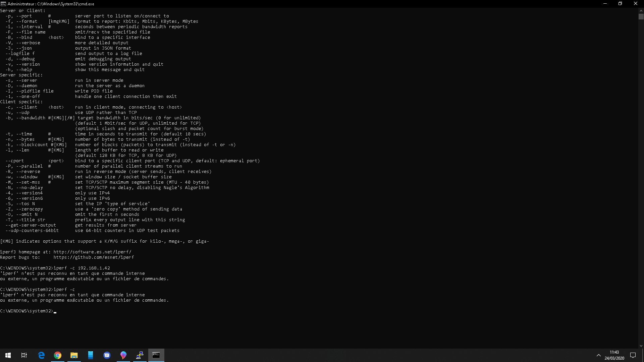644x362 pixels.
Task: Minimize the cmd.exe window
Action: point(605,4)
